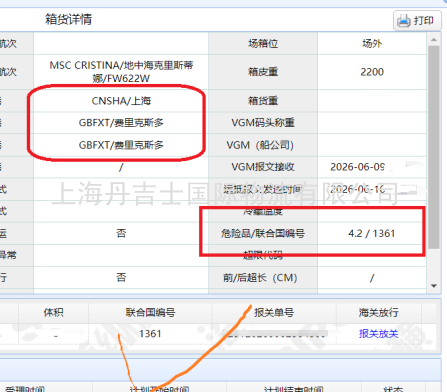
Task: Click the 前/后超长（CM）label
Action: point(260,278)
